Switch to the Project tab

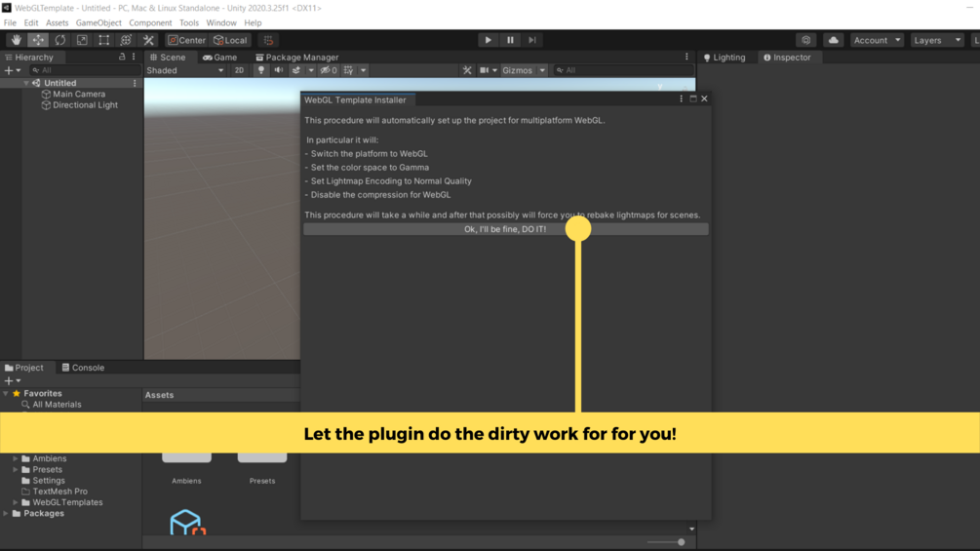23,368
